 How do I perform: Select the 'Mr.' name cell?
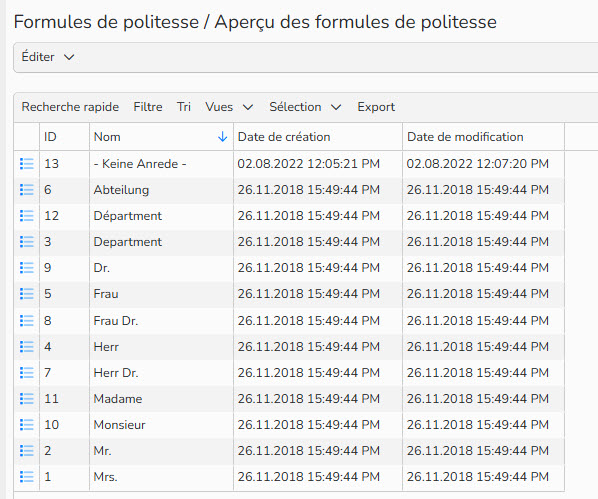pos(161,451)
